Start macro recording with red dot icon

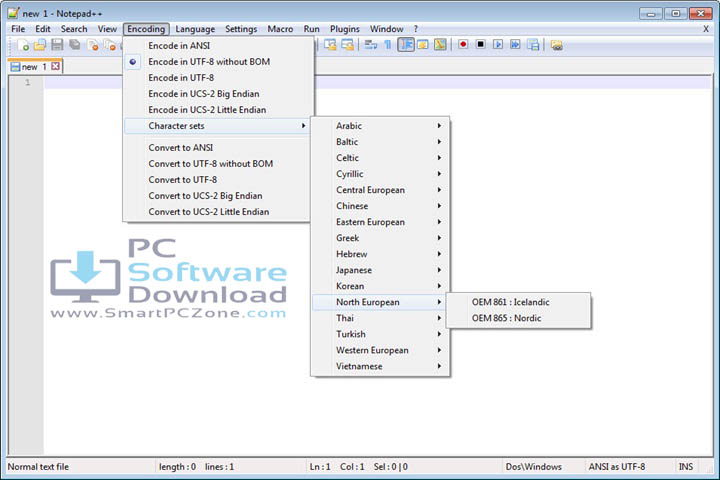[463, 45]
